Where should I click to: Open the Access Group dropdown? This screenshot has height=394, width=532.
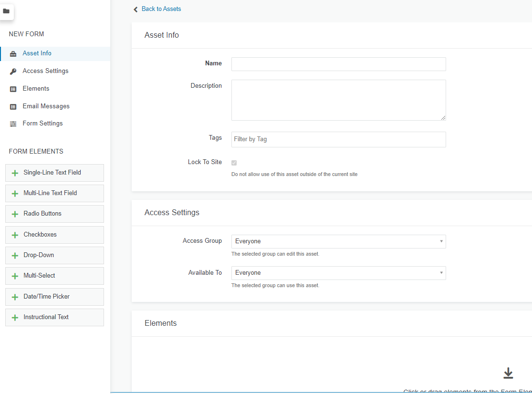click(x=338, y=241)
